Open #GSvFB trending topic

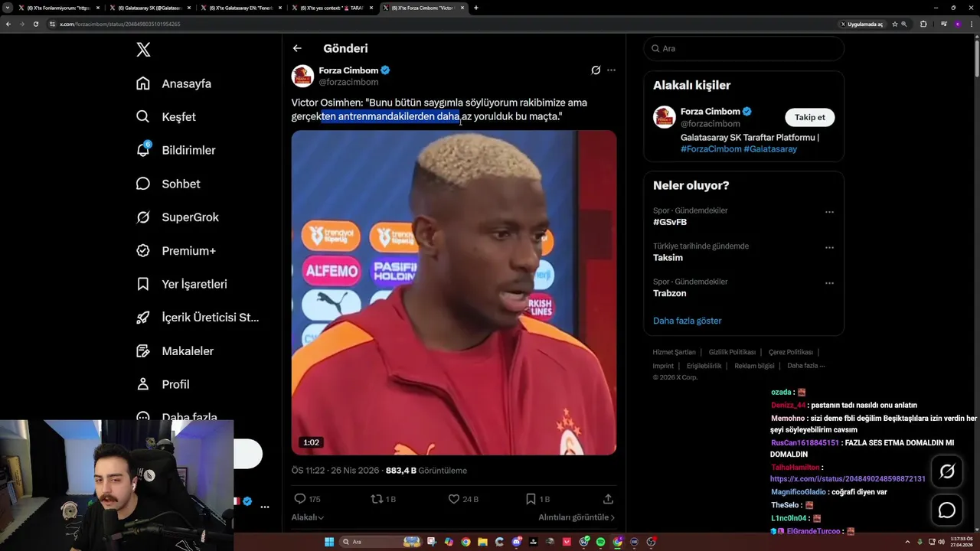[670, 222]
